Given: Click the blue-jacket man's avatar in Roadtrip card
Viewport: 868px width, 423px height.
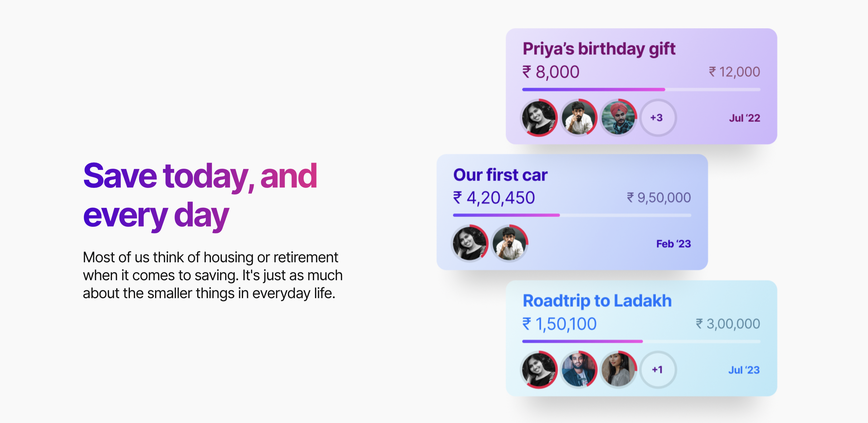Looking at the screenshot, I should (x=578, y=370).
